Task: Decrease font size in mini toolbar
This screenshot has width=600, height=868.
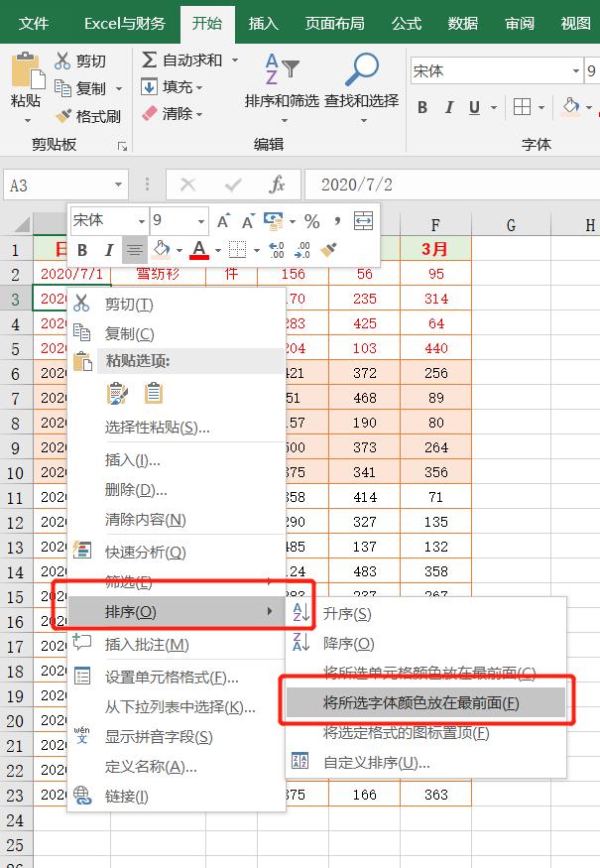Action: [248, 221]
